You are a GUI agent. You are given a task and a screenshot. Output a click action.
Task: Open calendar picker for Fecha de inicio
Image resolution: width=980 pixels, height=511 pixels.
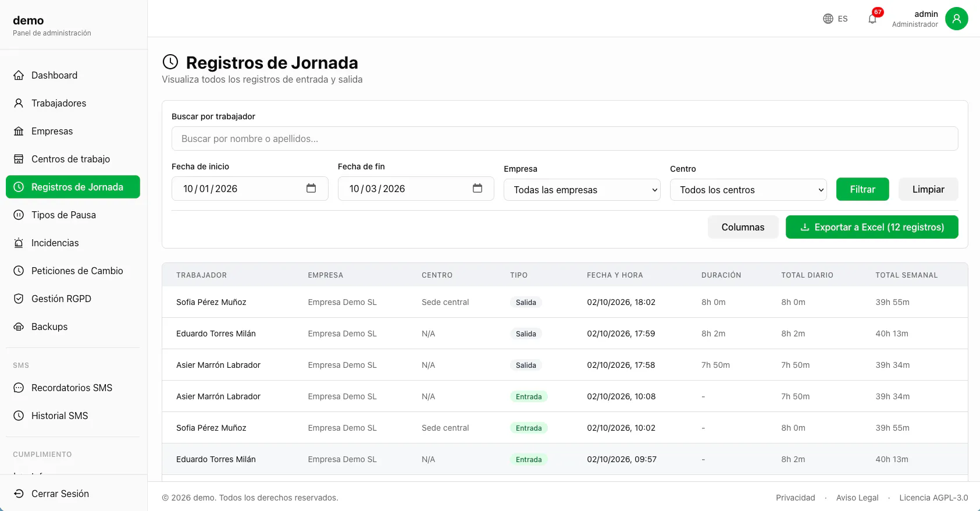tap(311, 188)
